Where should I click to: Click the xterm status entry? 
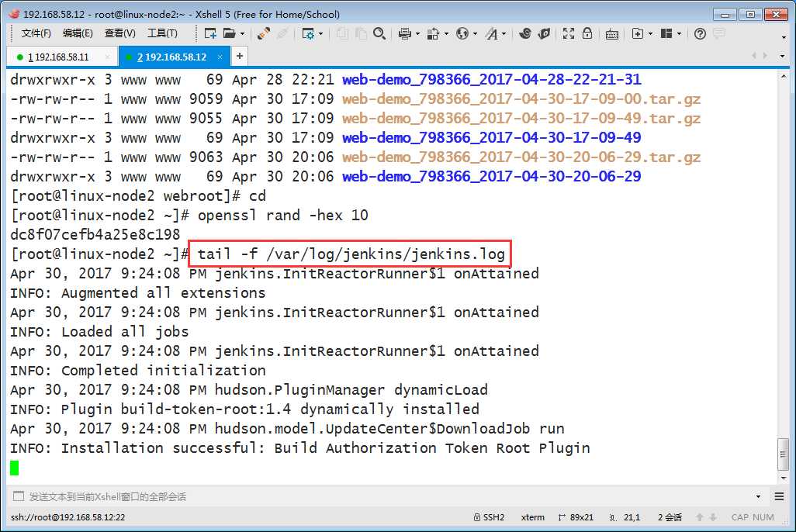(532, 517)
